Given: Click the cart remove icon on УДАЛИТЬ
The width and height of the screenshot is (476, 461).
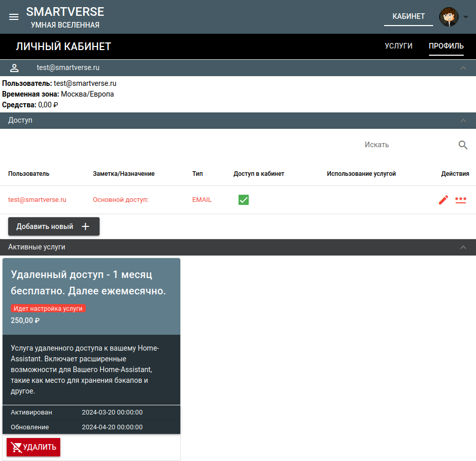Looking at the screenshot, I should (x=17, y=447).
